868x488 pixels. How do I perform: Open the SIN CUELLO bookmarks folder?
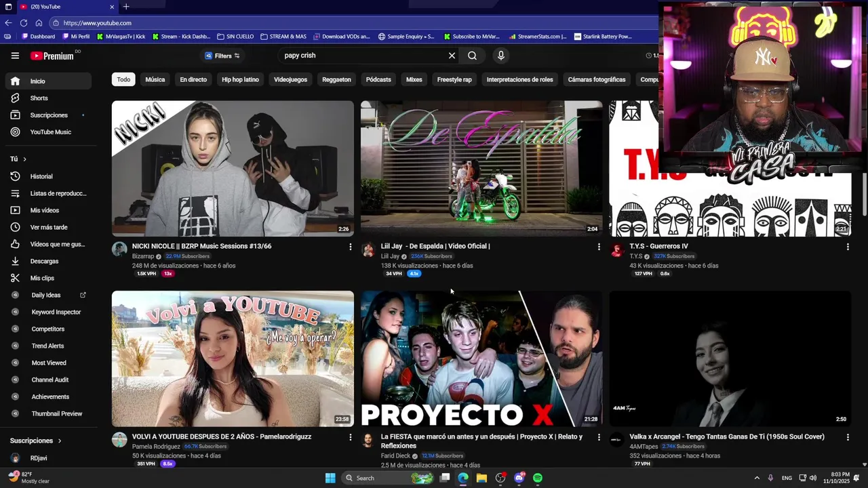click(235, 37)
